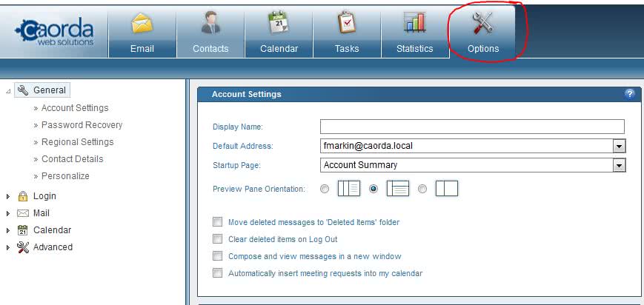This screenshot has height=305, width=644.
Task: Expand the Login tree section arrow
Action: [8, 197]
